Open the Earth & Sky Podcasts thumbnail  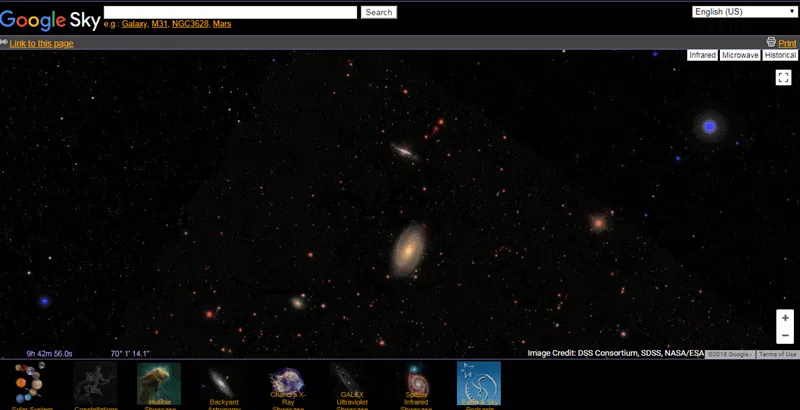coord(478,383)
